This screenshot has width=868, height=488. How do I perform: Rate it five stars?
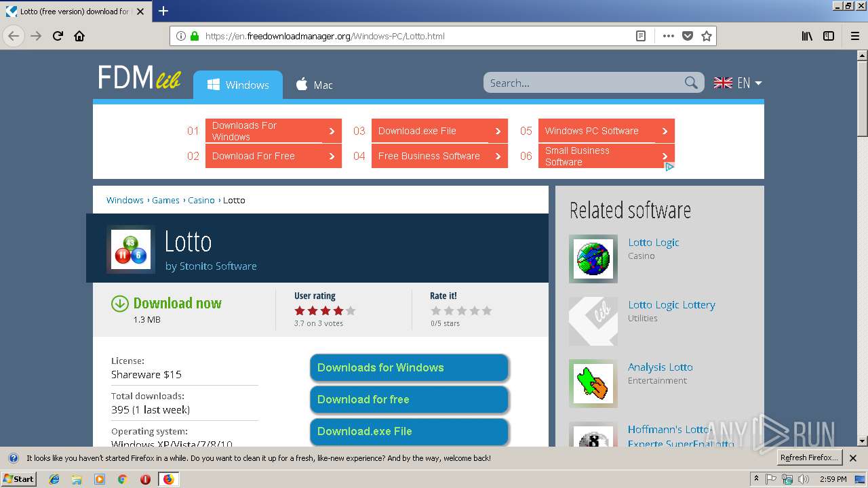coord(486,310)
